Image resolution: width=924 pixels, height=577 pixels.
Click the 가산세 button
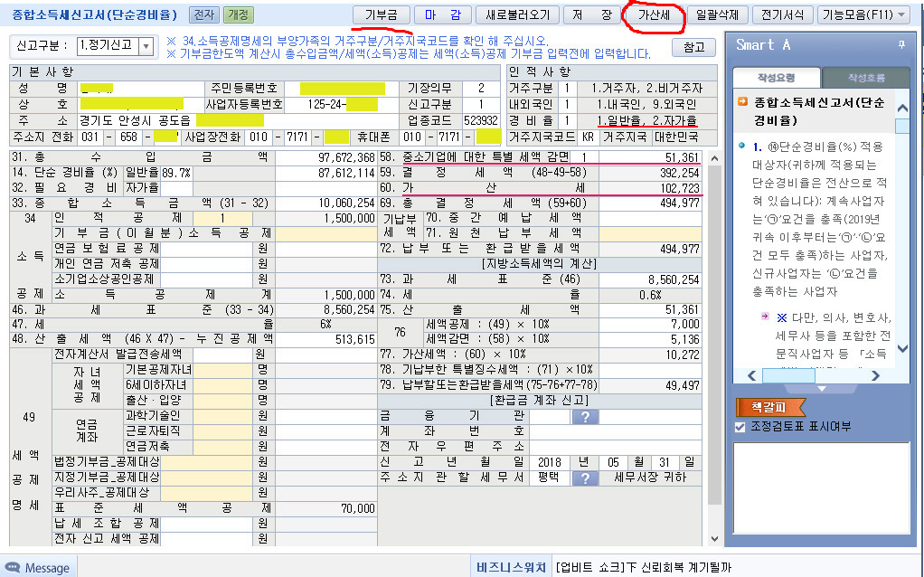pyautogui.click(x=653, y=15)
